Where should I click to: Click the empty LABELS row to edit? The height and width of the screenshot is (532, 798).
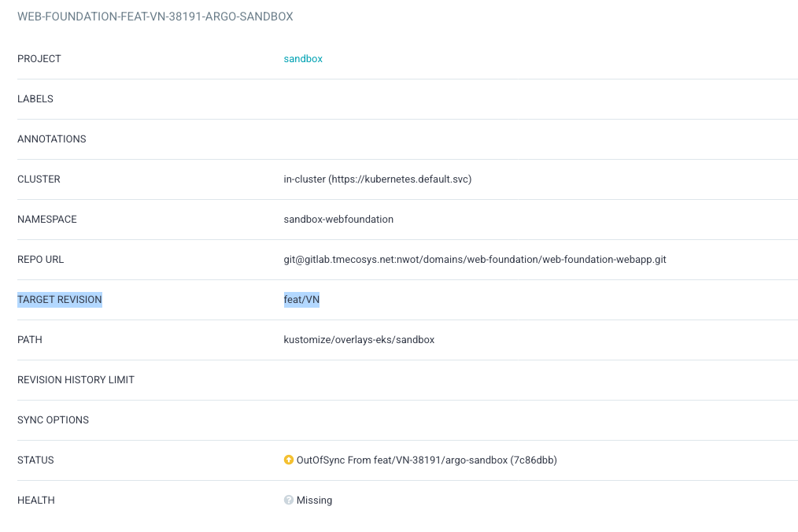[393, 98]
